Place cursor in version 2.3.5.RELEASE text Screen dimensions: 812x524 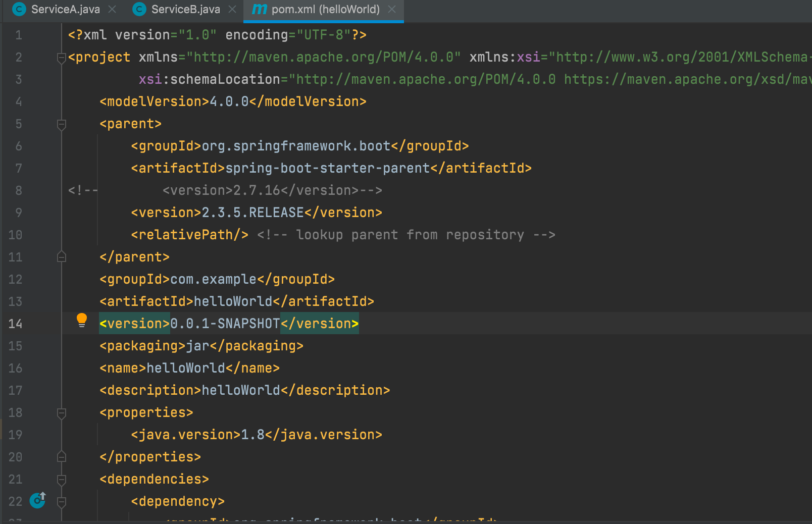point(252,213)
